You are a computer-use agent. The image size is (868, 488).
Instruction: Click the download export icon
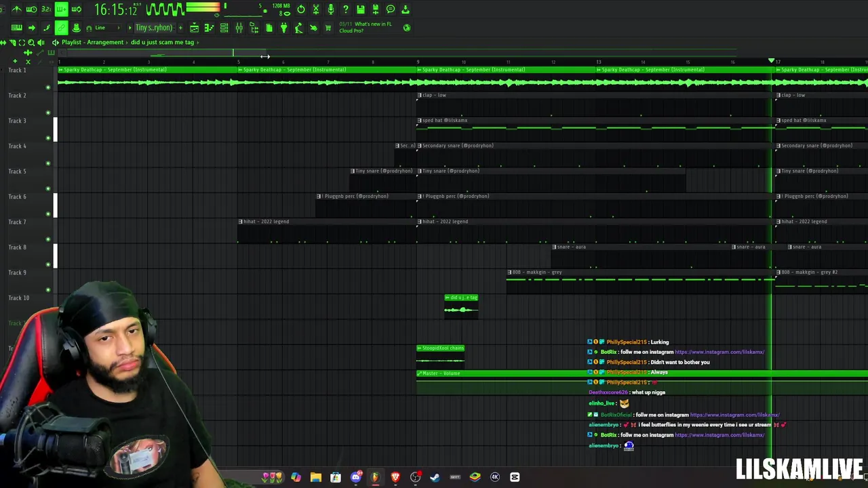pyautogui.click(x=406, y=9)
